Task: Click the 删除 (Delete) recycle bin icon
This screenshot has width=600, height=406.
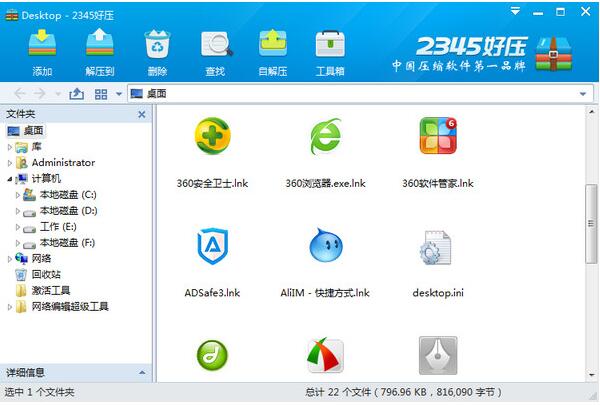Action: coord(157,45)
